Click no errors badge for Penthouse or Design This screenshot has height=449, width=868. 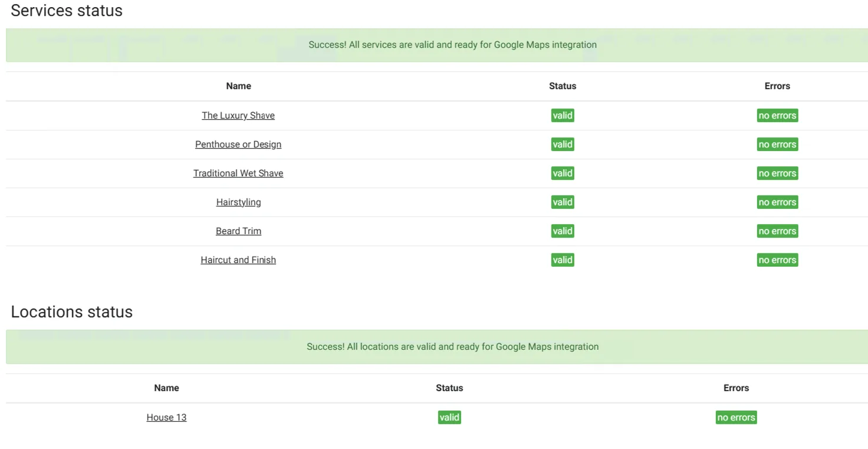click(777, 145)
